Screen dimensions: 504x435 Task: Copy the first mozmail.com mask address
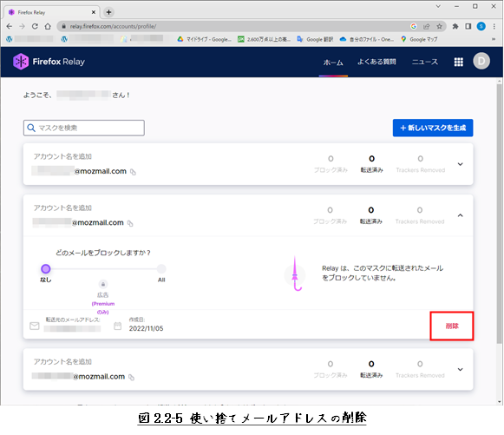pyautogui.click(x=133, y=172)
